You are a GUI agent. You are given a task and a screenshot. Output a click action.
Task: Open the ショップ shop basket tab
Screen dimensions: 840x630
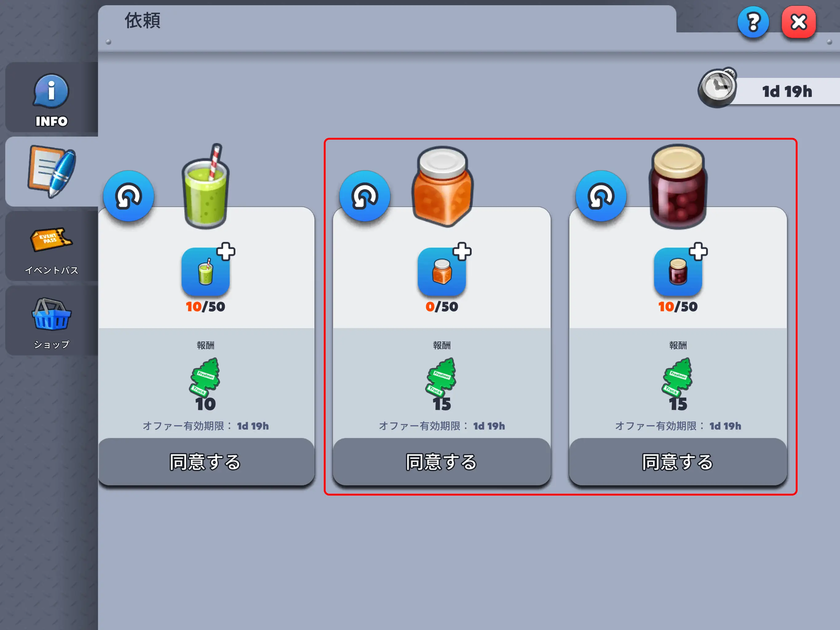(52, 321)
